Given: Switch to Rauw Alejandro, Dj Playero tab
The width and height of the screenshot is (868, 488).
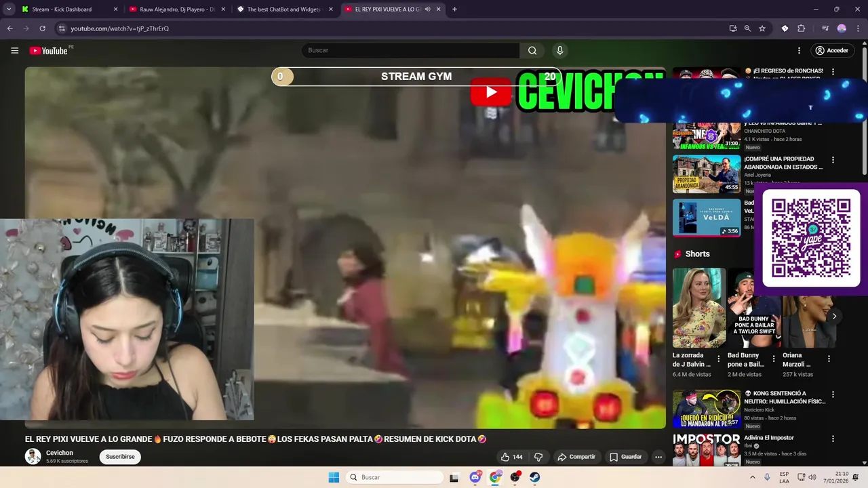Looking at the screenshot, I should (176, 9).
